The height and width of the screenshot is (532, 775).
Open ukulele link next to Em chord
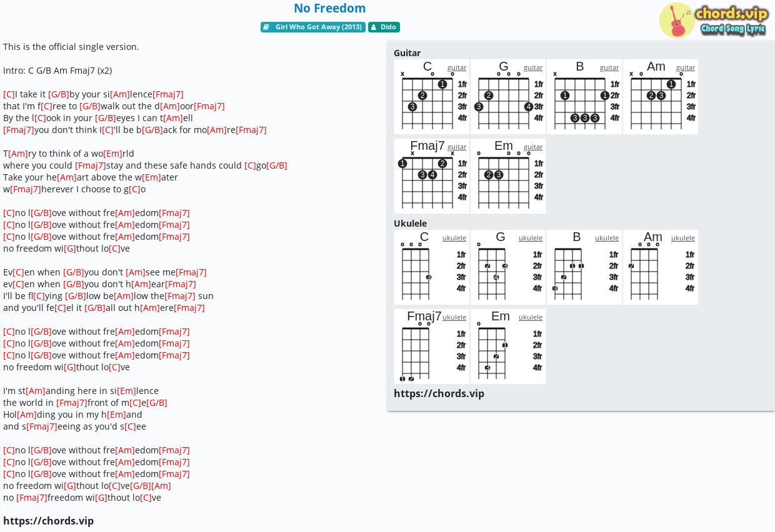(x=531, y=317)
